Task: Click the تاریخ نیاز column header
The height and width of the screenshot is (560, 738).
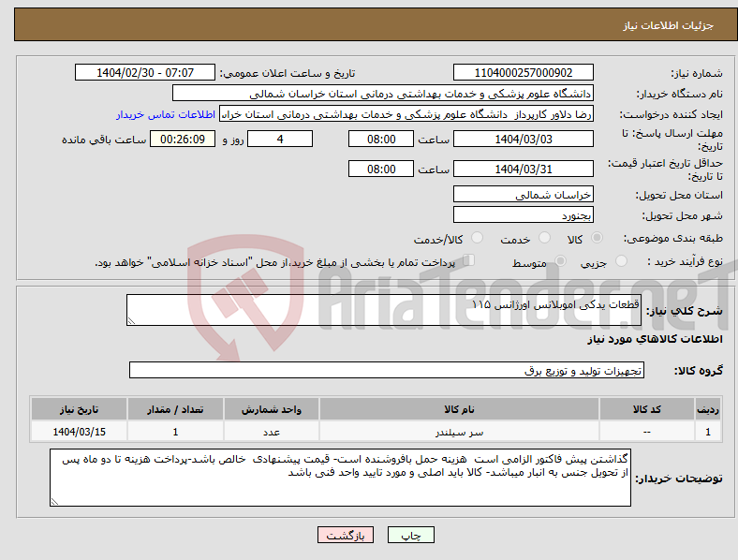Action: pyautogui.click(x=79, y=409)
